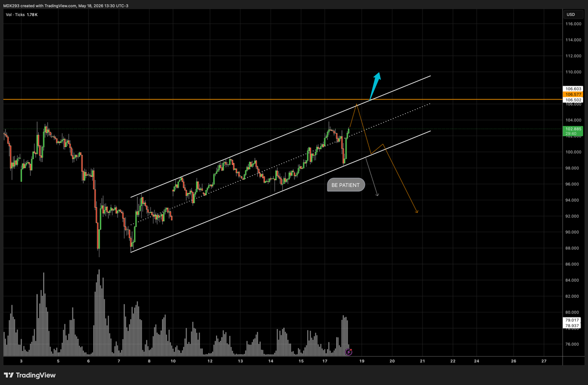Click date 12 on the time axis
This screenshot has width=588, height=385.
(x=210, y=361)
